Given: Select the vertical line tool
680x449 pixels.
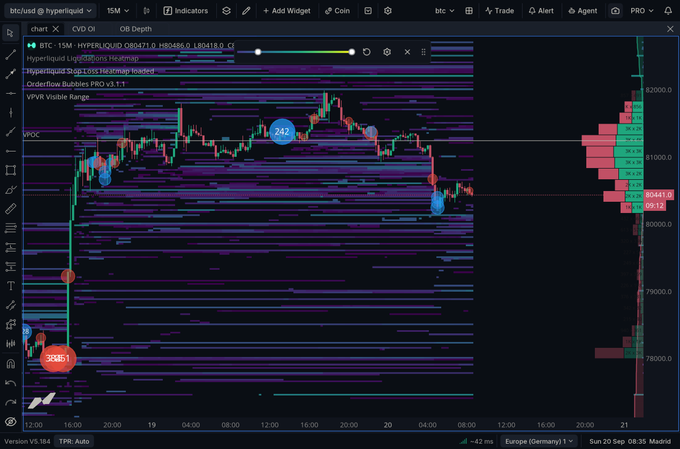Looking at the screenshot, I should click(x=10, y=113).
